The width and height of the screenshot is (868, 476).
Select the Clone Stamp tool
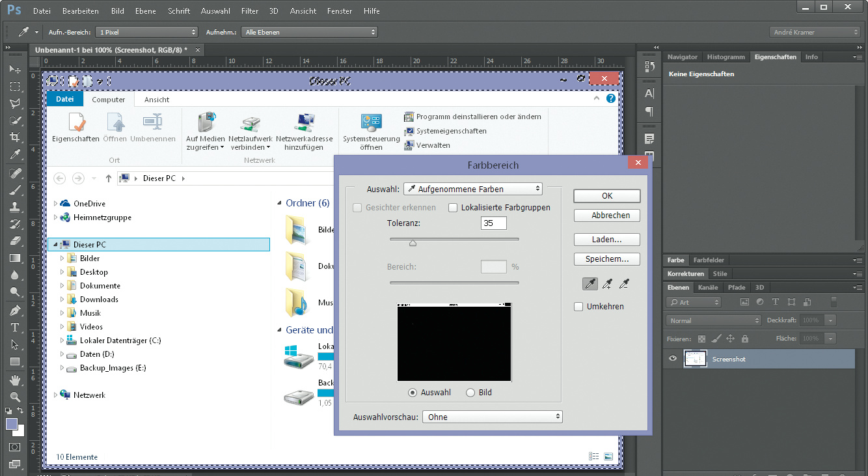tap(15, 207)
